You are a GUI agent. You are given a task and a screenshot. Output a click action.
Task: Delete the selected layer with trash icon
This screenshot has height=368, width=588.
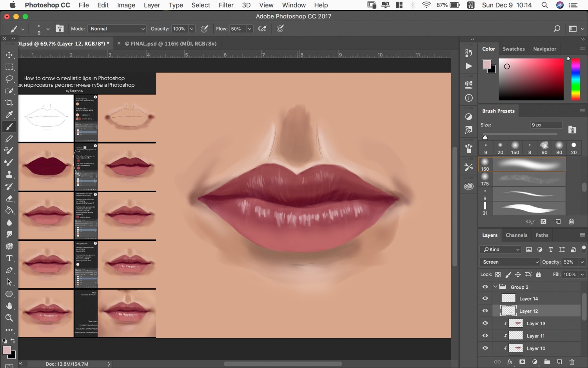click(x=572, y=362)
